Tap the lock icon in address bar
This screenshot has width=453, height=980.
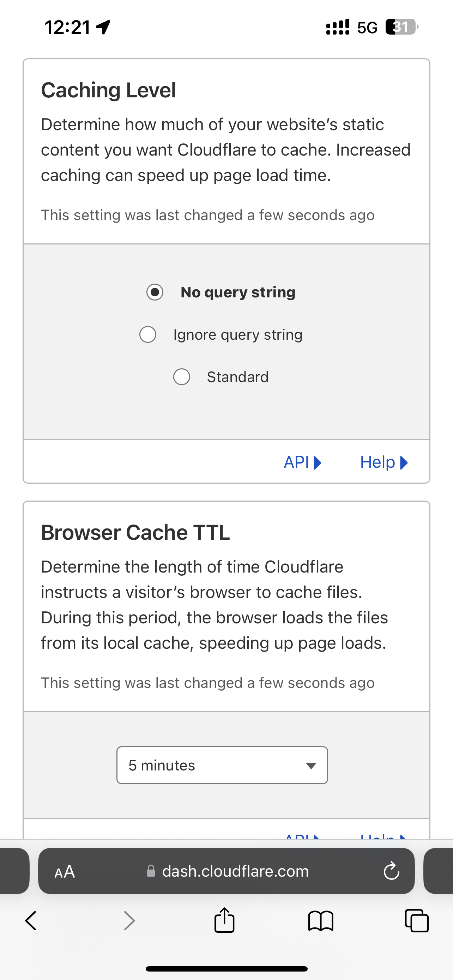coord(151,871)
